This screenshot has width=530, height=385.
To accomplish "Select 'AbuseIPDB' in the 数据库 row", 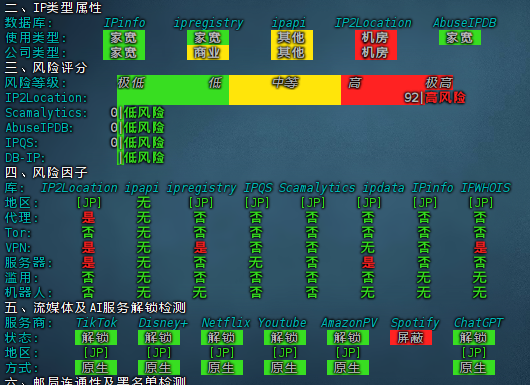I will pos(465,23).
